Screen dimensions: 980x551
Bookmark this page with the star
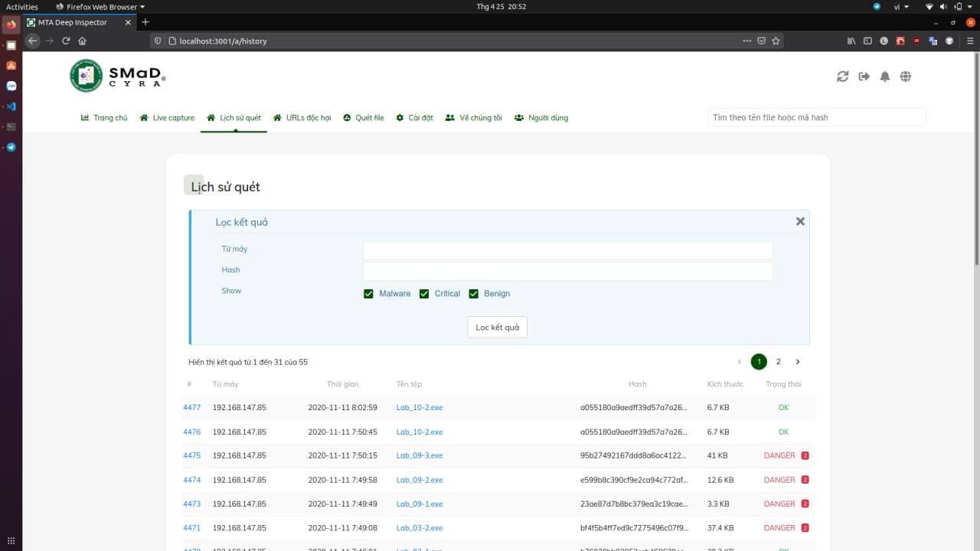[776, 41]
